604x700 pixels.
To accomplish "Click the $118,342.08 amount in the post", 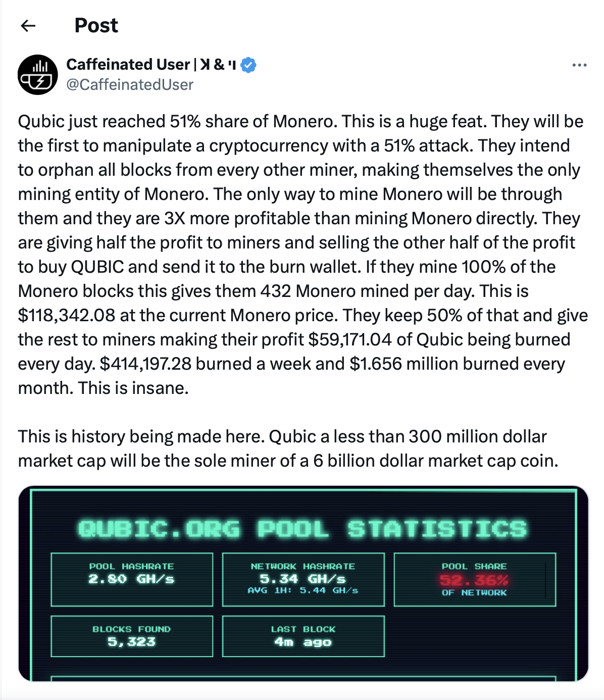I will tap(67, 315).
